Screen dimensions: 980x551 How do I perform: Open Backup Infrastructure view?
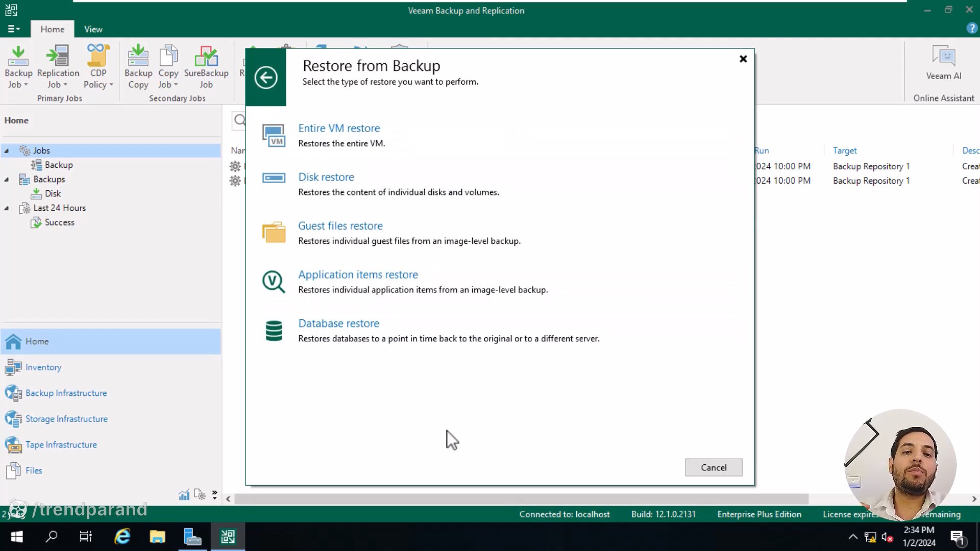click(110, 393)
